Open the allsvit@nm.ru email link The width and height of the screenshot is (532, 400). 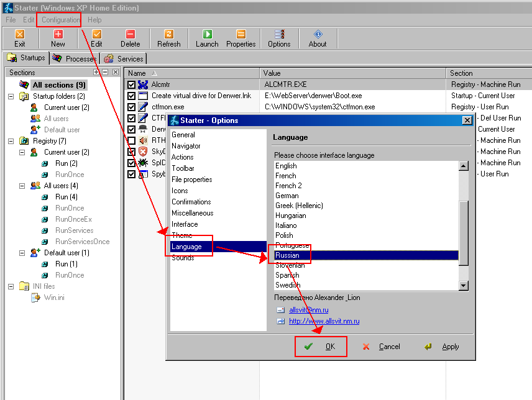click(x=308, y=310)
